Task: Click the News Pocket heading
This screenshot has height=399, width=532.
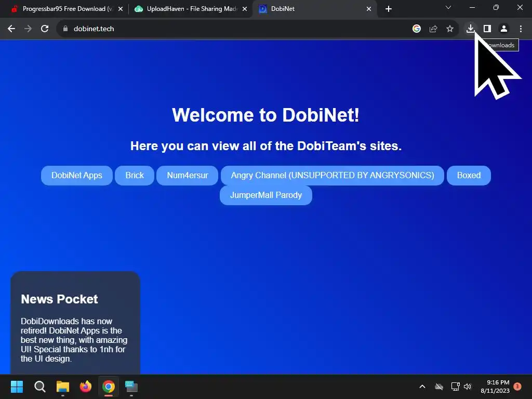Action: click(x=59, y=299)
